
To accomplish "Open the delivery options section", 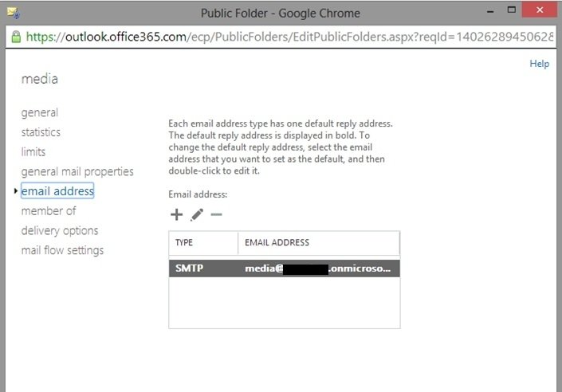I will pos(60,231).
